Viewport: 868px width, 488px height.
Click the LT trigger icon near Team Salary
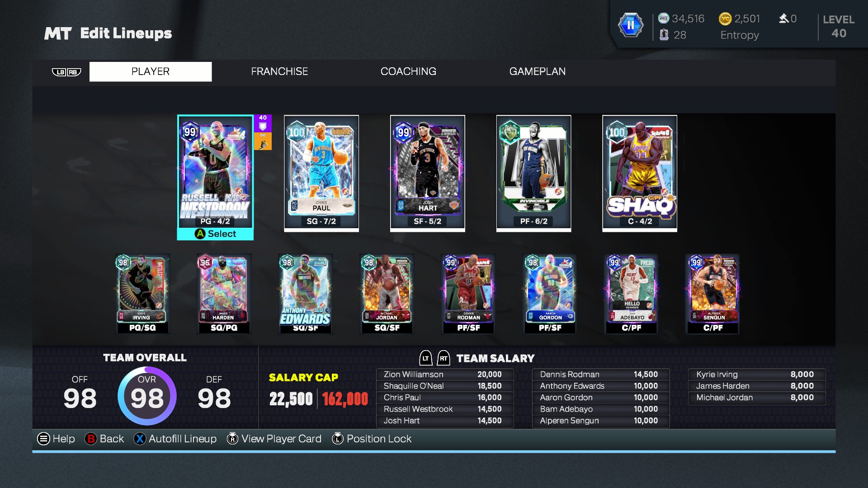426,358
